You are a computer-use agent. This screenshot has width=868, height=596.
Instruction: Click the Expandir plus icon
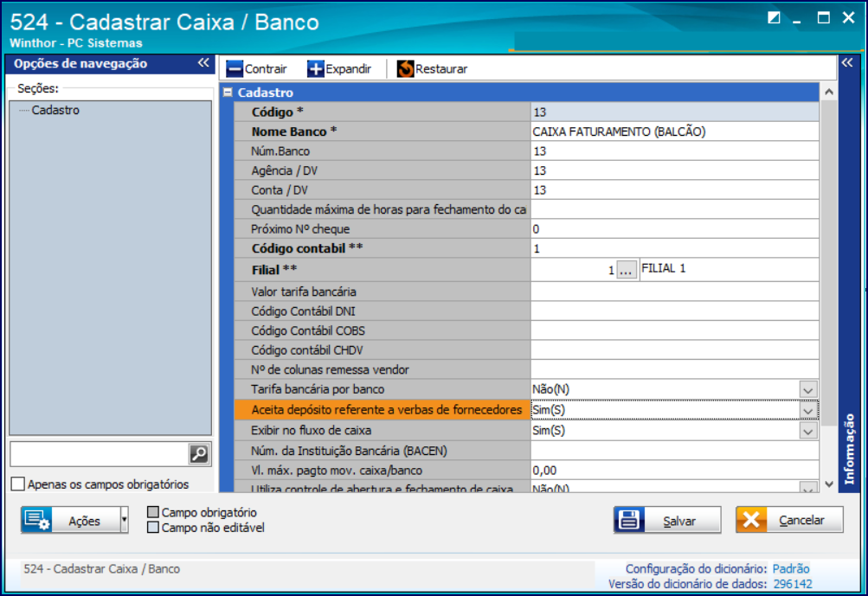(x=315, y=69)
